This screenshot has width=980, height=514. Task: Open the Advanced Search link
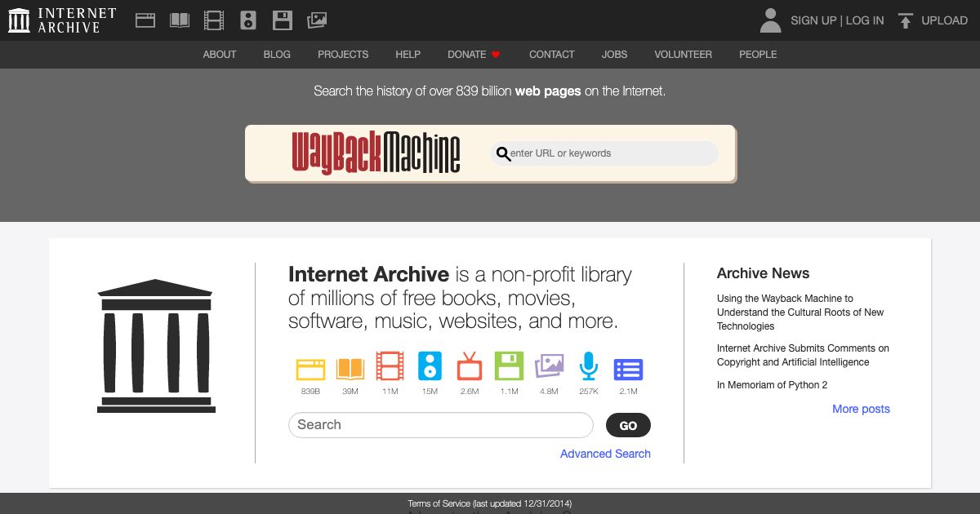[x=605, y=454]
